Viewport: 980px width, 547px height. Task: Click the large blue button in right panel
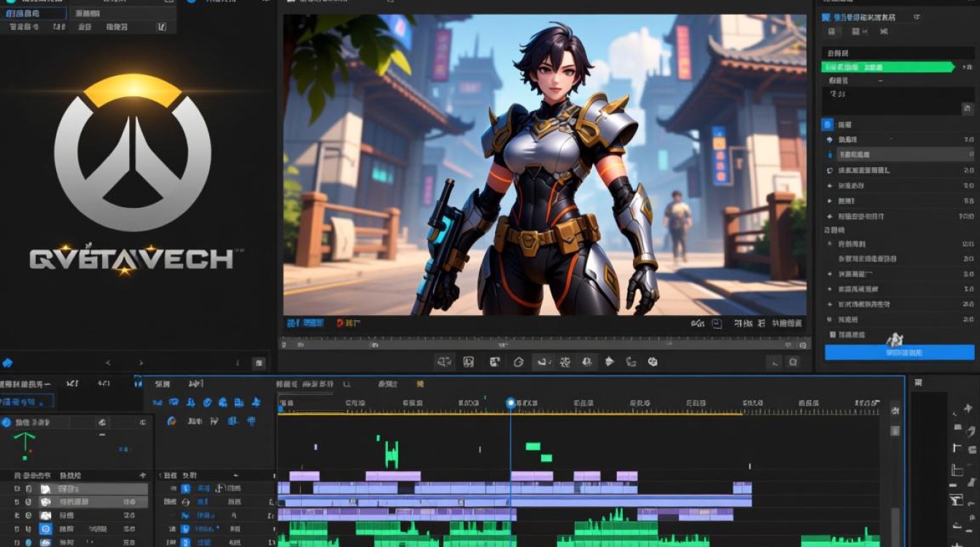pyautogui.click(x=899, y=352)
